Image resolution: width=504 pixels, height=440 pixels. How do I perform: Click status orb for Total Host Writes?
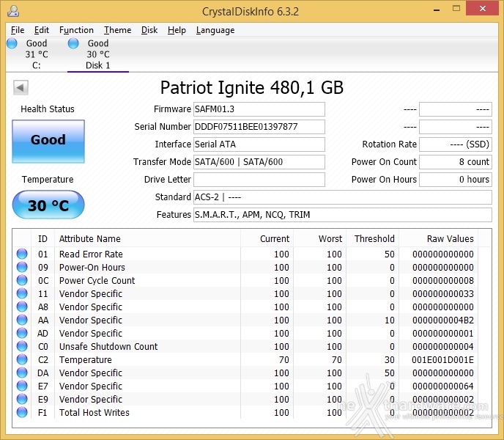(x=22, y=412)
